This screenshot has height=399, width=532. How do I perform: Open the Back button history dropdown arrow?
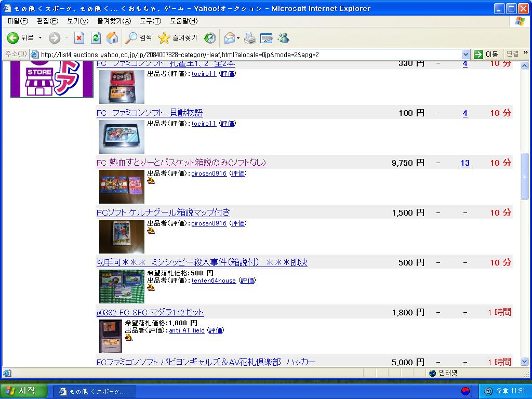41,38
